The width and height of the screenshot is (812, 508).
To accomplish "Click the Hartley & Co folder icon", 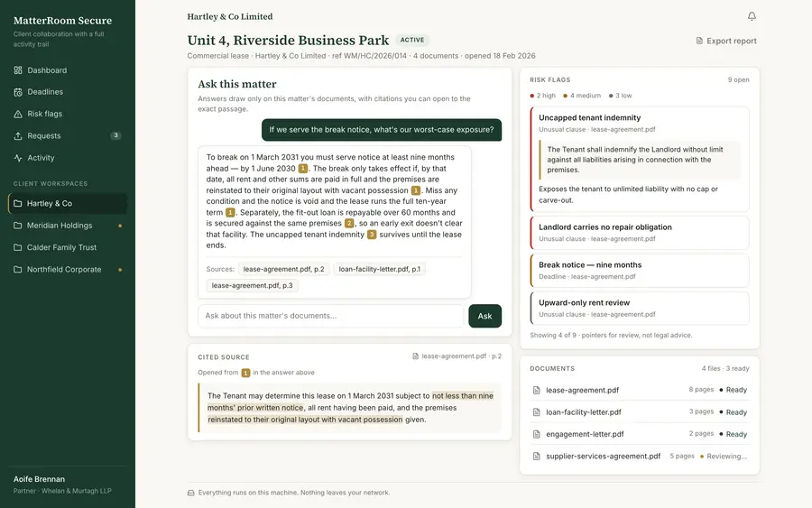I will coord(18,204).
